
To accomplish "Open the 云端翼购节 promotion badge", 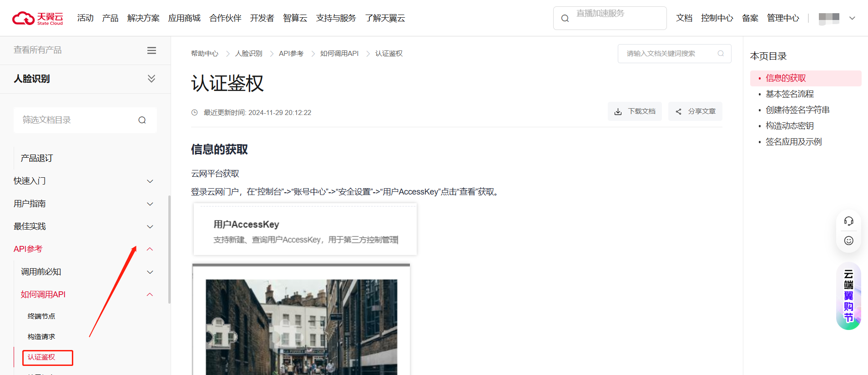I will (x=848, y=296).
